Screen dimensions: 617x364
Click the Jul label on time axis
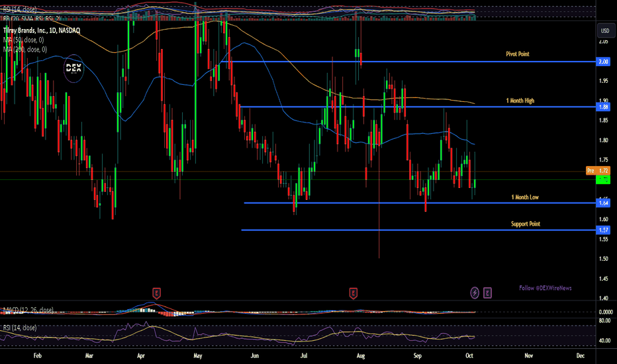304,356
